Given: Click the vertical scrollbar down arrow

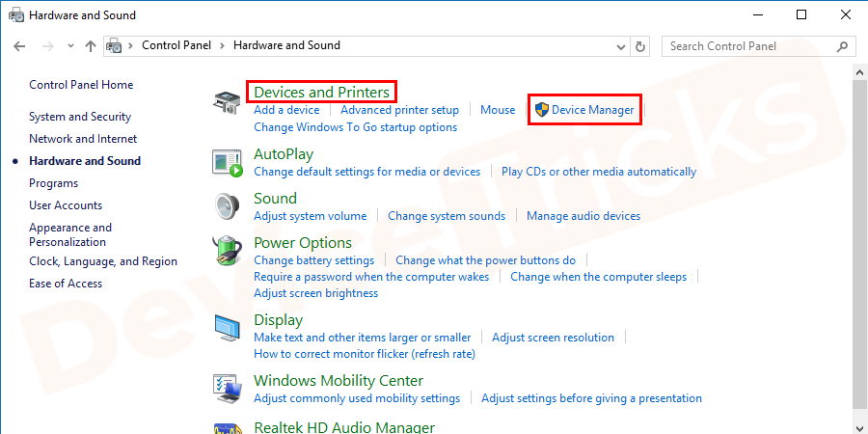Looking at the screenshot, I should [x=859, y=425].
